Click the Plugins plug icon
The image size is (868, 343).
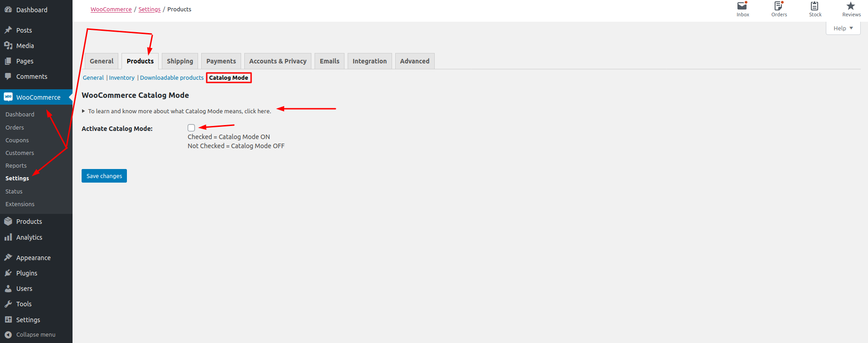8,273
